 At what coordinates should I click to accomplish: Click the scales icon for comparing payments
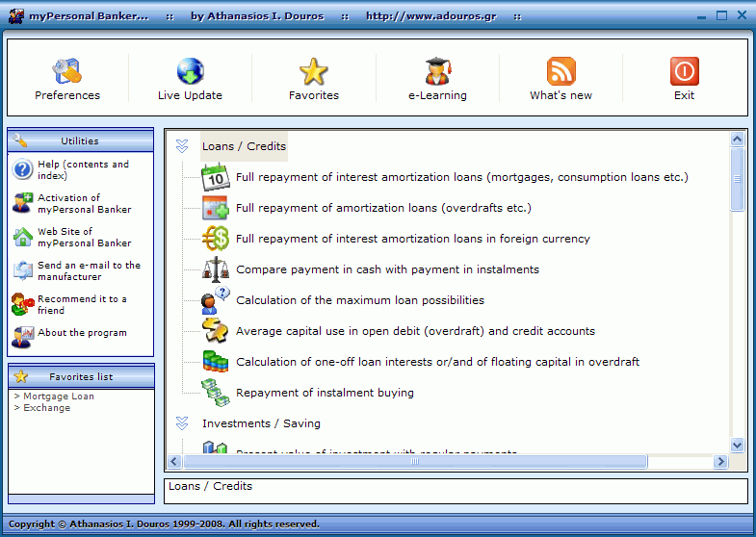[215, 269]
